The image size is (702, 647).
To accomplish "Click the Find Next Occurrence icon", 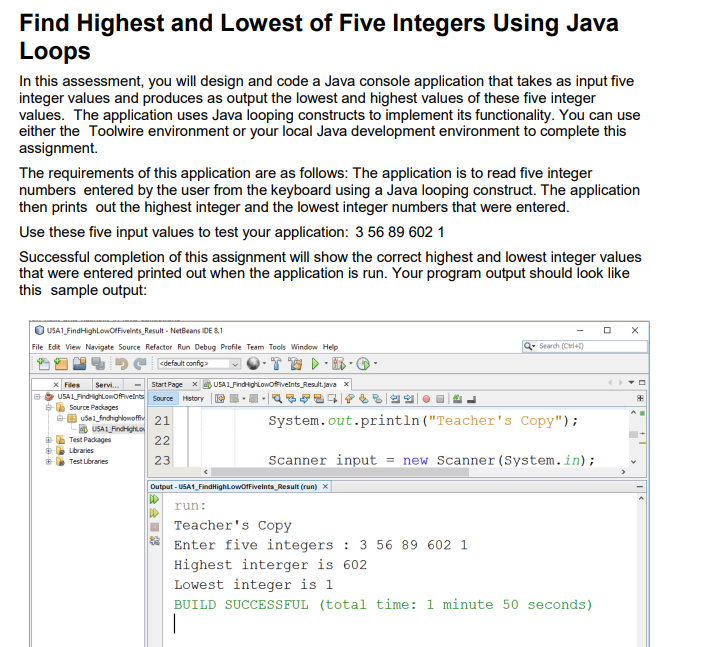I will pos(305,398).
